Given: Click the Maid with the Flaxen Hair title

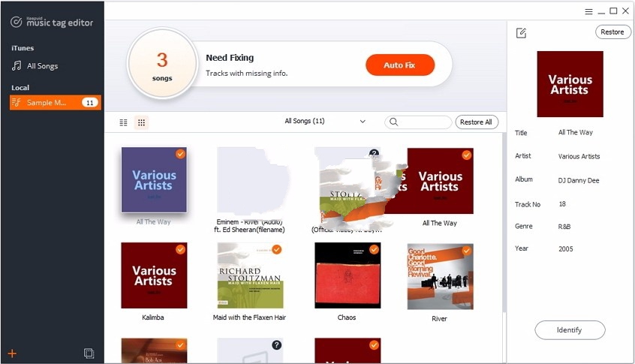Looking at the screenshot, I should click(x=249, y=317).
